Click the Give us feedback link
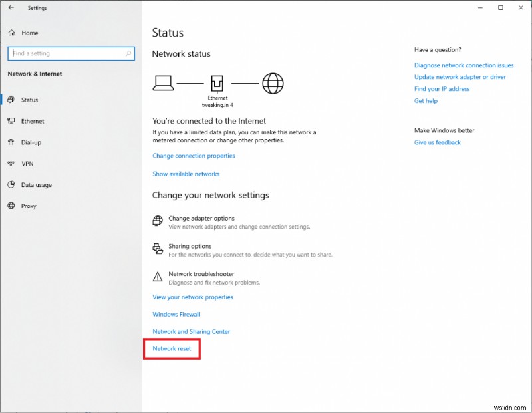This screenshot has width=532, height=413. (438, 142)
